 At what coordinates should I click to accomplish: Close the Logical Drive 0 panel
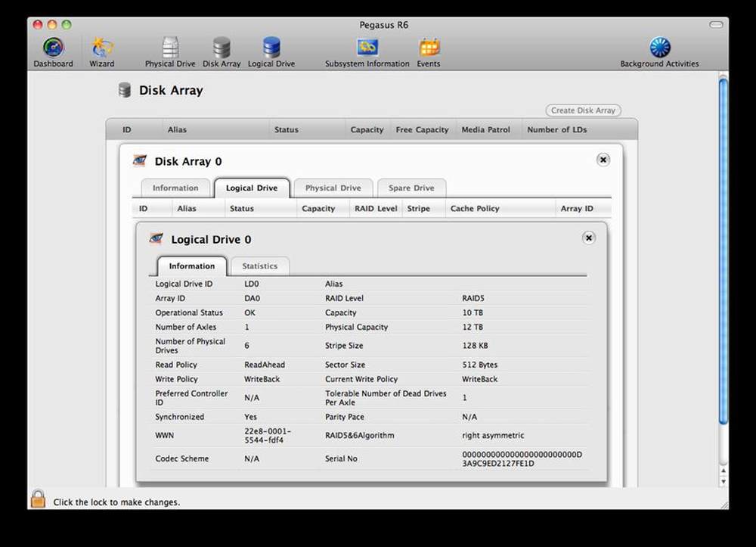pos(589,238)
